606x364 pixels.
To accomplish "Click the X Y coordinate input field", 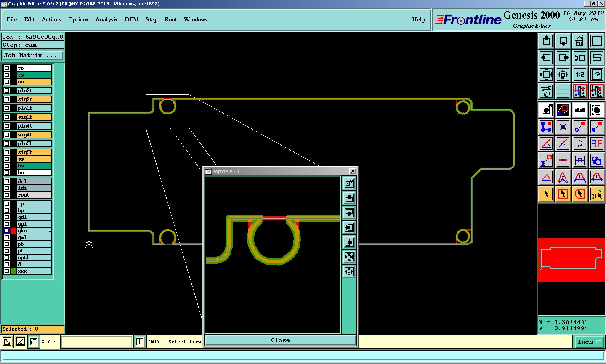I will click(x=97, y=342).
